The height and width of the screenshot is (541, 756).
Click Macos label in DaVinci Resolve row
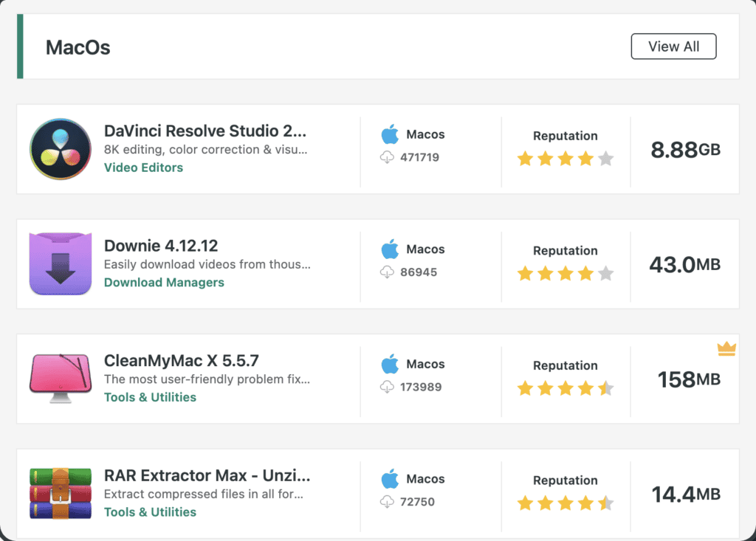pyautogui.click(x=425, y=134)
